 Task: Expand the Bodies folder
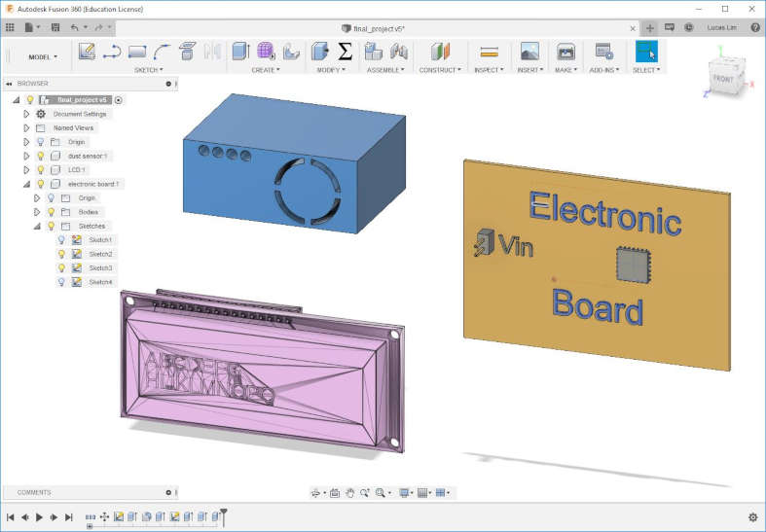(37, 212)
